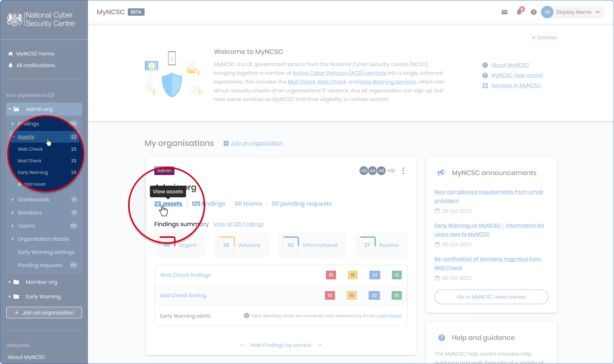
Task: Select the 35 Advisory findings card
Action: [x=242, y=245]
